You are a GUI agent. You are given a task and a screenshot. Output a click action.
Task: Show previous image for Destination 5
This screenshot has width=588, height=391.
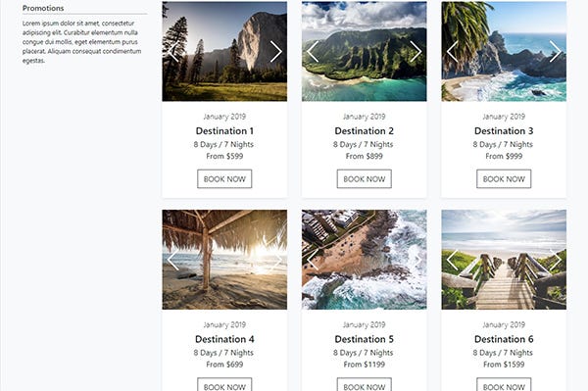313,260
